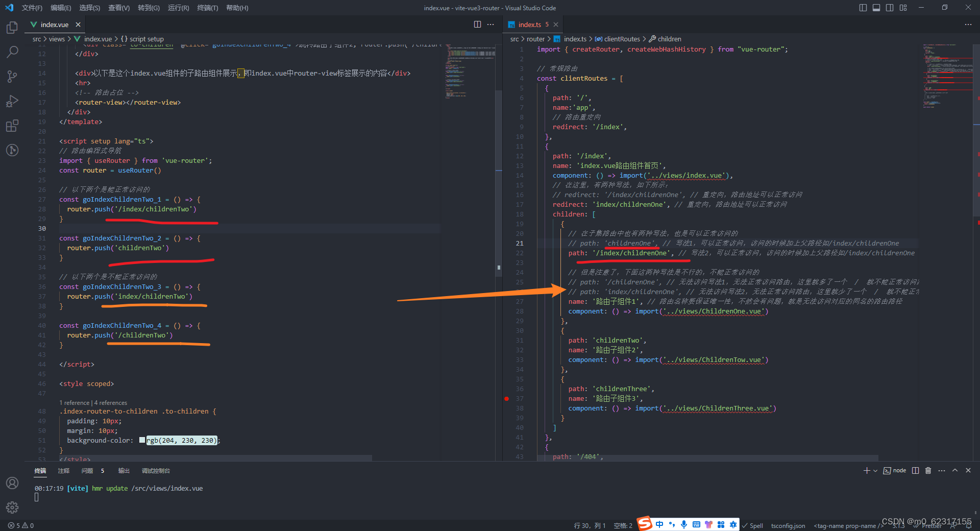The image size is (980, 531).
Task: Switch to the 输出 panel tab
Action: [x=124, y=471]
